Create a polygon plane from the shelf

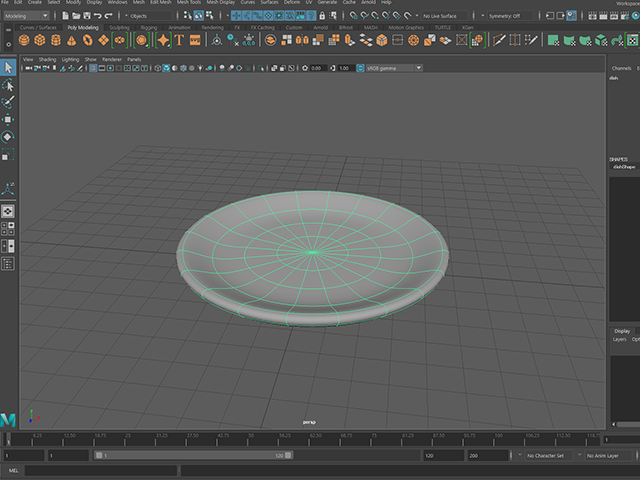coord(103,40)
